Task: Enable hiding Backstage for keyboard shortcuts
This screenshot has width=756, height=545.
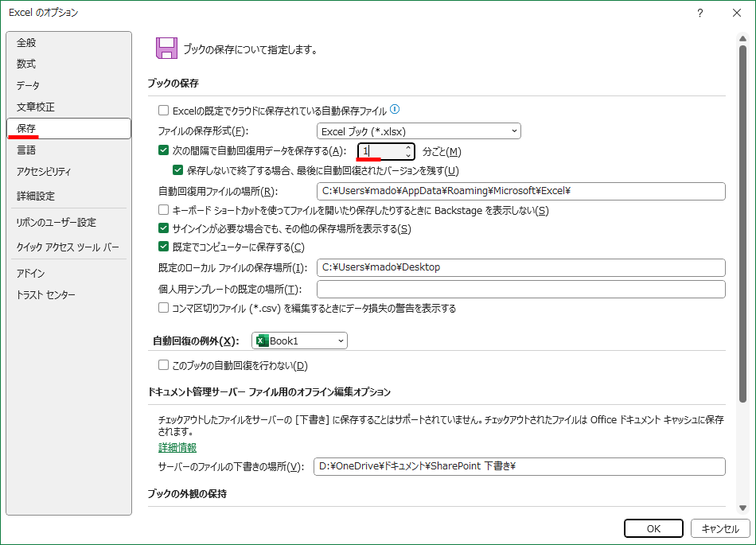Action: [x=163, y=210]
